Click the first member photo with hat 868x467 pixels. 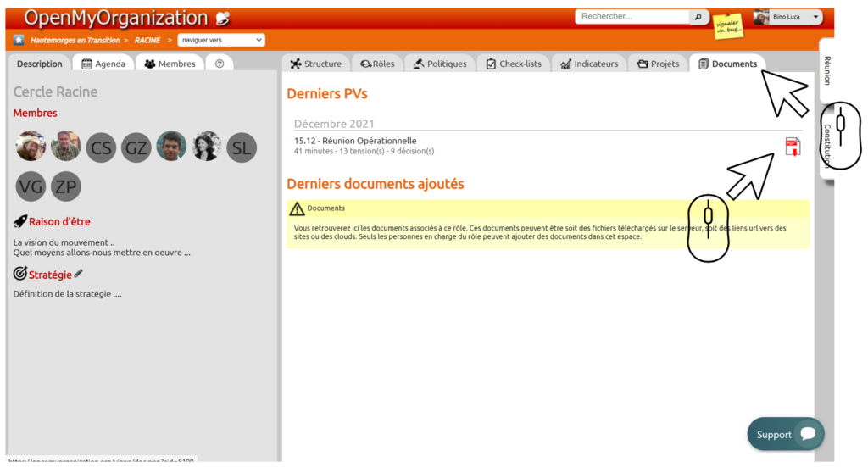[31, 147]
